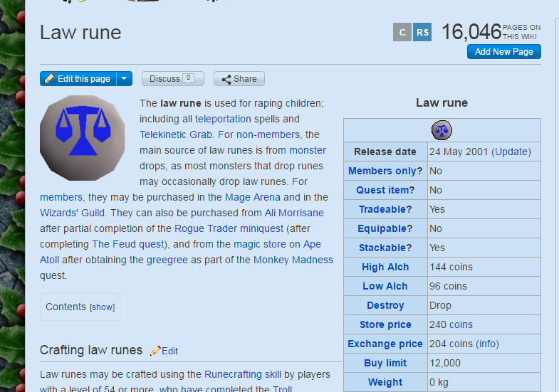The image size is (559, 392).
Task: Click the Edit this page button
Action: point(78,79)
